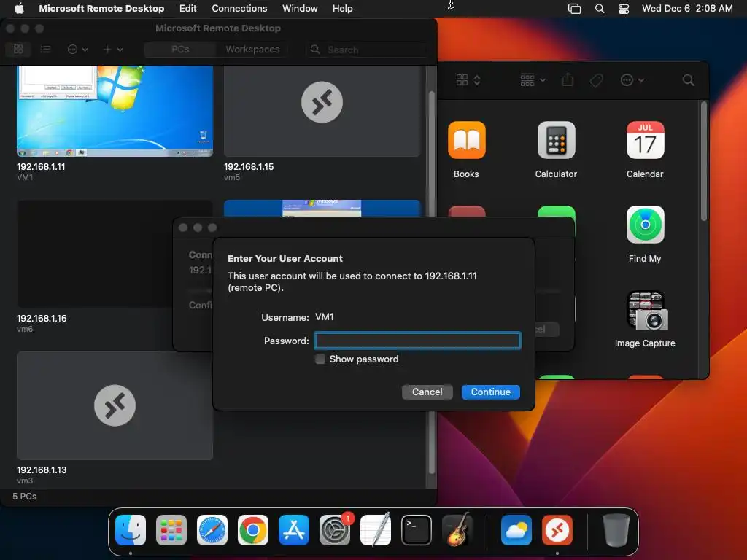This screenshot has height=560, width=747.
Task: Open Terminal from the Dock
Action: [x=417, y=530]
